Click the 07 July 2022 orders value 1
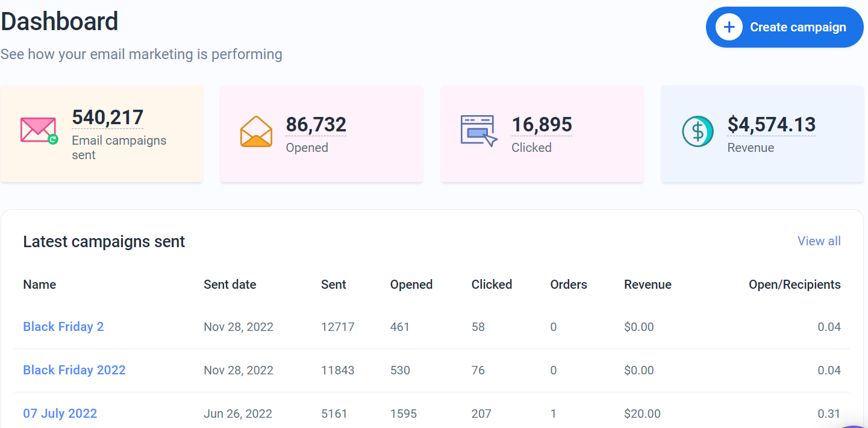The image size is (868, 428). pyautogui.click(x=553, y=414)
